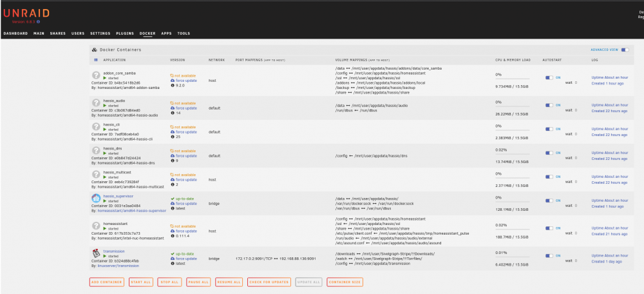Image resolution: width=644 pixels, height=294 pixels.
Task: Click the green started arrow for hassio_dns
Action: [105, 153]
